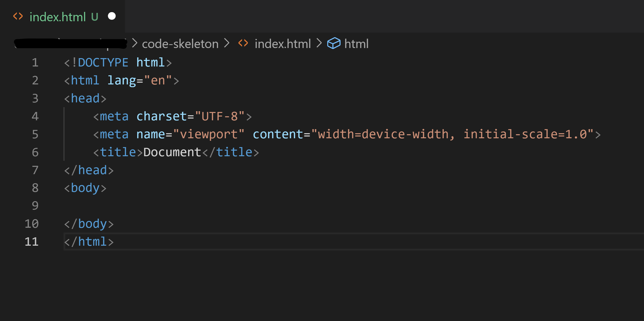Switch to the index.html editor tab
Screen dimensions: 644x321
(62, 17)
